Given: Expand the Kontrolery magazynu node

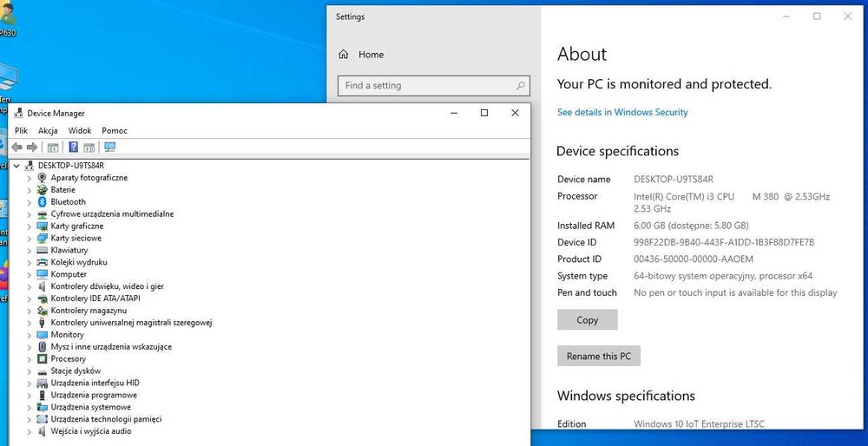Looking at the screenshot, I should (x=30, y=311).
